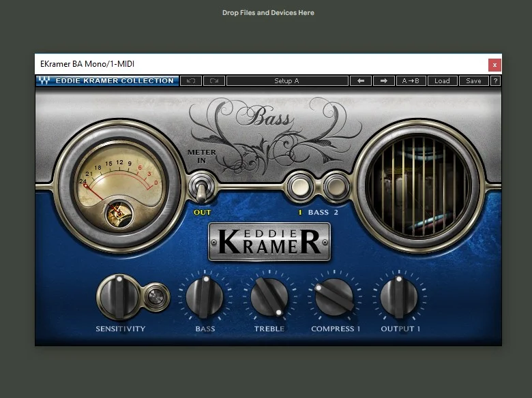Image resolution: width=532 pixels, height=398 pixels.
Task: Click the METER IN label
Action: (202, 156)
